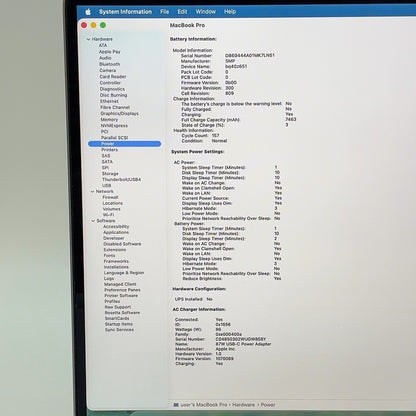This screenshot has height=416, width=416.
Task: Open the File menu
Action: click(164, 12)
